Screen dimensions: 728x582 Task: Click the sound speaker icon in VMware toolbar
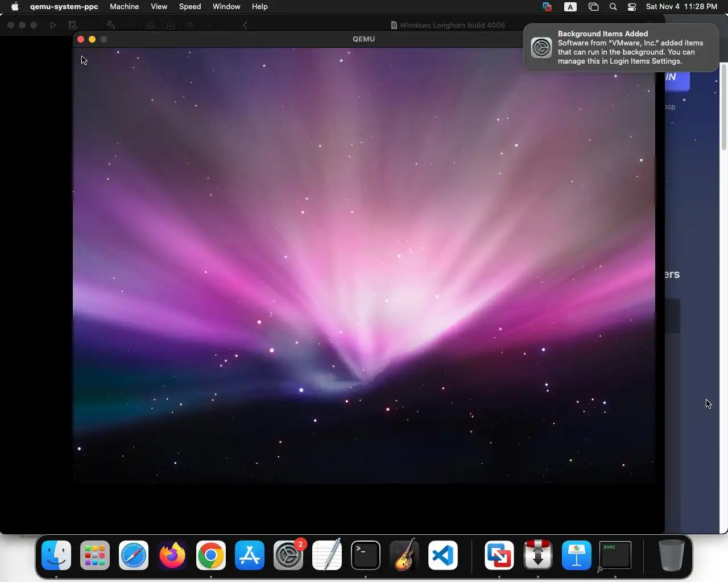pyautogui.click(x=190, y=25)
